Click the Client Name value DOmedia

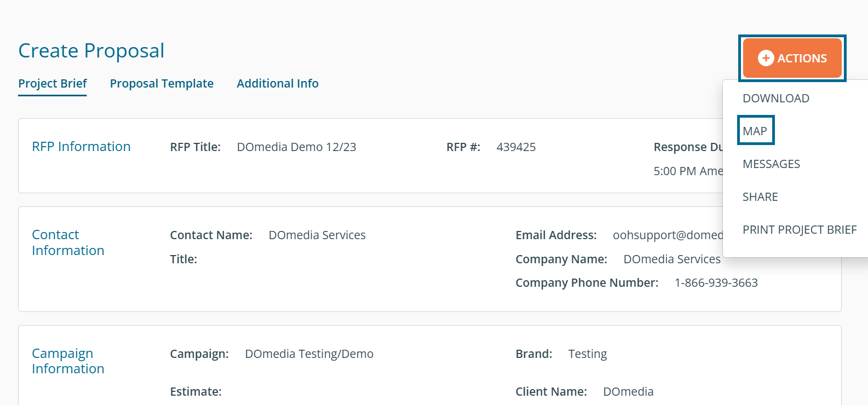(x=628, y=392)
